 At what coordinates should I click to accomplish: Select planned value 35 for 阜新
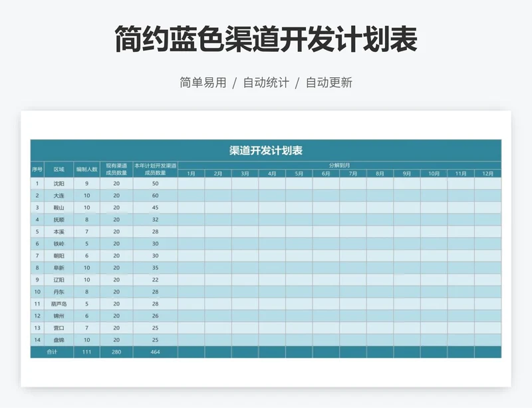coord(155,268)
